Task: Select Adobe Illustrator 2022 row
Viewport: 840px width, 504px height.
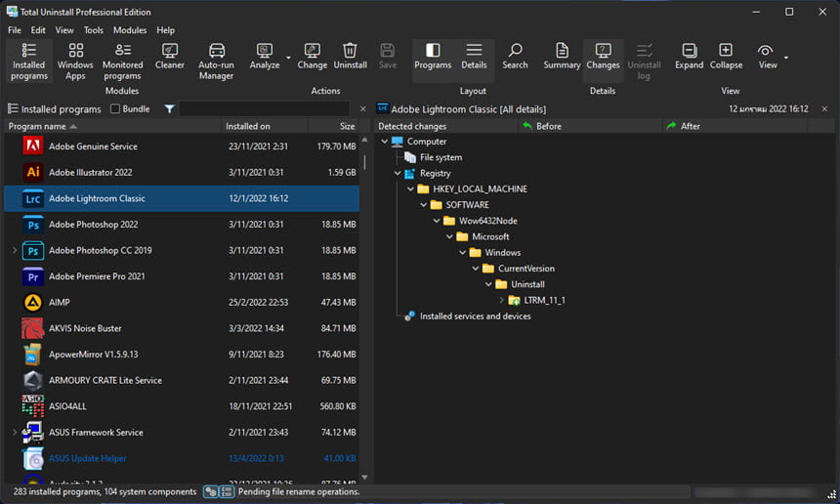Action: 182,173
